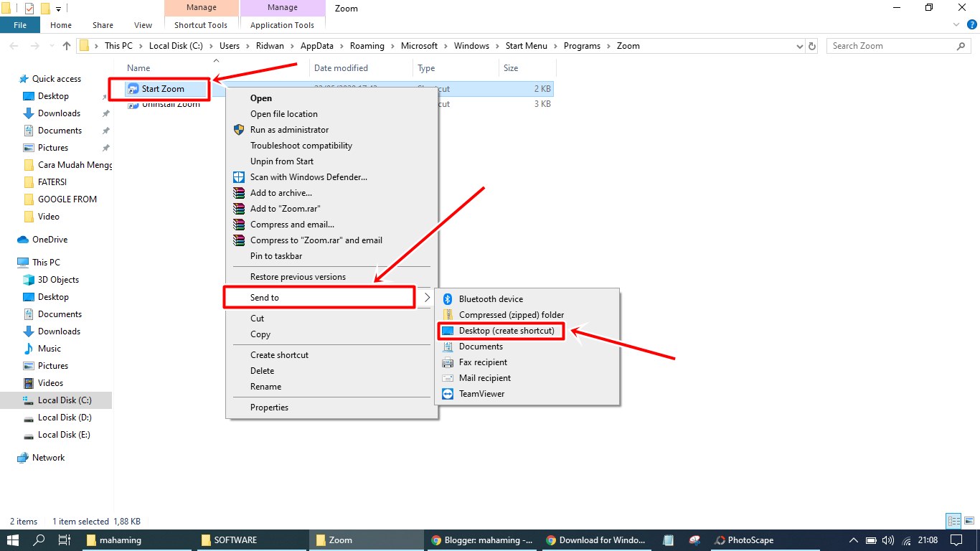The height and width of the screenshot is (551, 980).
Task: Open Task View on the taskbar
Action: pos(64,540)
